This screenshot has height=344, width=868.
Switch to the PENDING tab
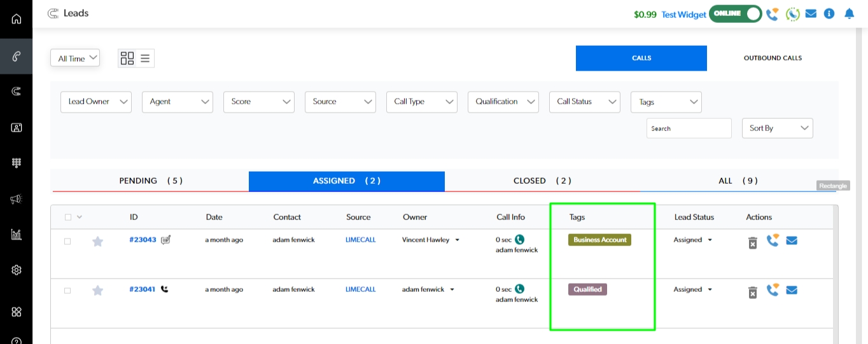coord(151,181)
